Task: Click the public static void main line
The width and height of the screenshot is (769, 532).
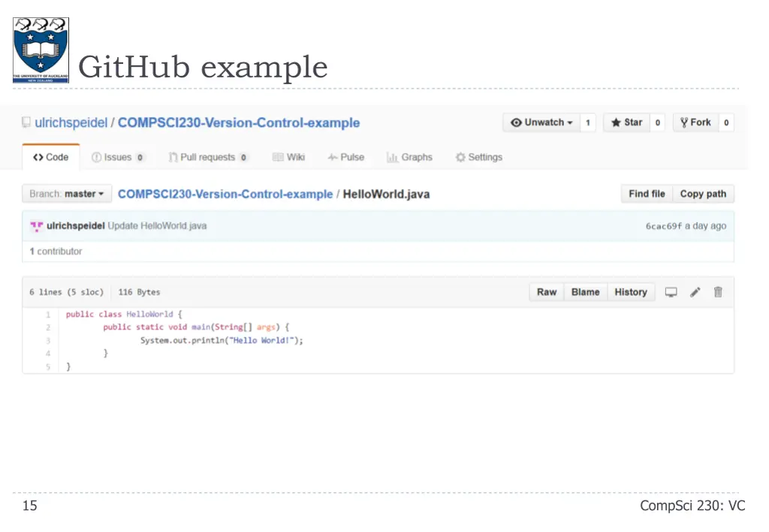Action: 196,327
